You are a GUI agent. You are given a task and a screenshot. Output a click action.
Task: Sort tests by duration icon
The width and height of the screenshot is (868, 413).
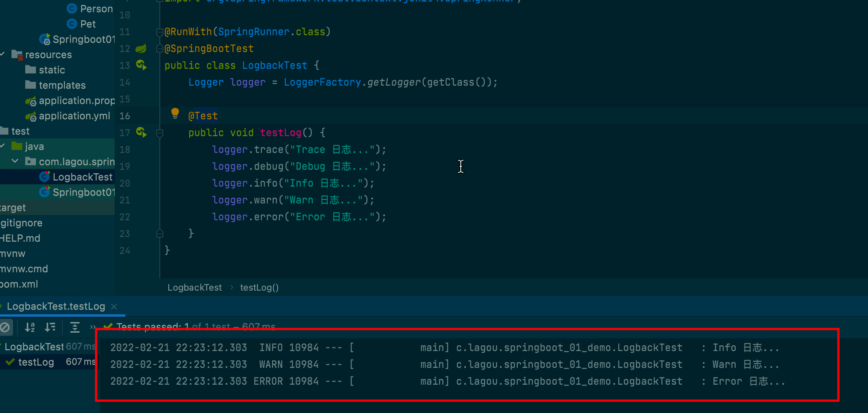pos(50,327)
